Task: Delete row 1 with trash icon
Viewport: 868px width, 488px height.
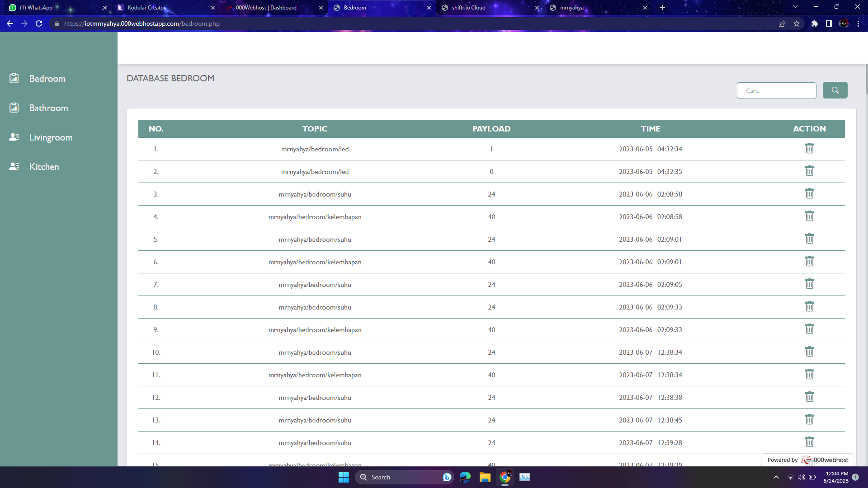Action: pos(809,148)
